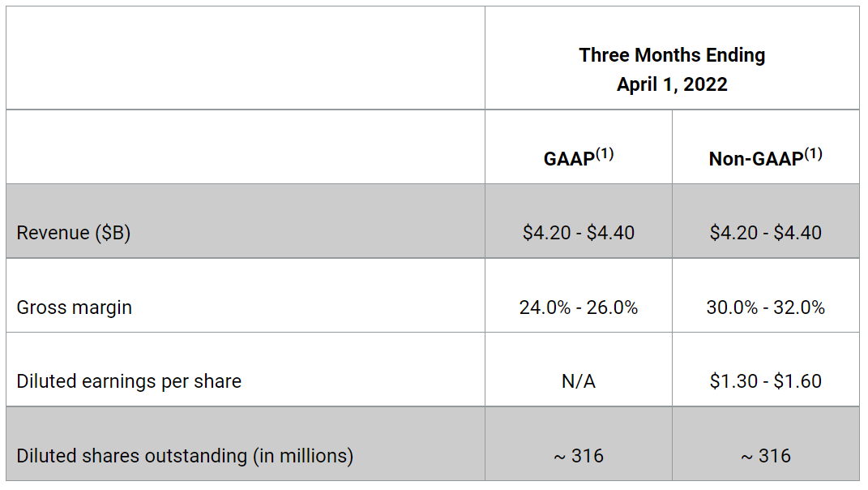Image resolution: width=868 pixels, height=490 pixels.
Task: Click the Diluted earnings per share label
Action: click(x=129, y=381)
